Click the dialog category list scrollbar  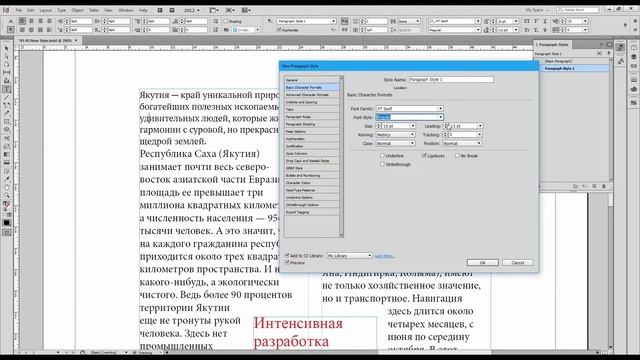point(342,156)
